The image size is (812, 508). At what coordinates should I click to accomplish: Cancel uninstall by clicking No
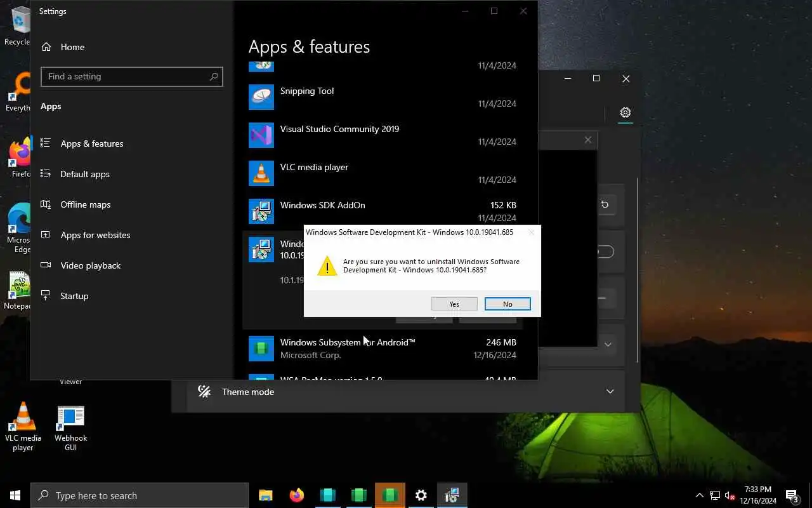pos(507,304)
